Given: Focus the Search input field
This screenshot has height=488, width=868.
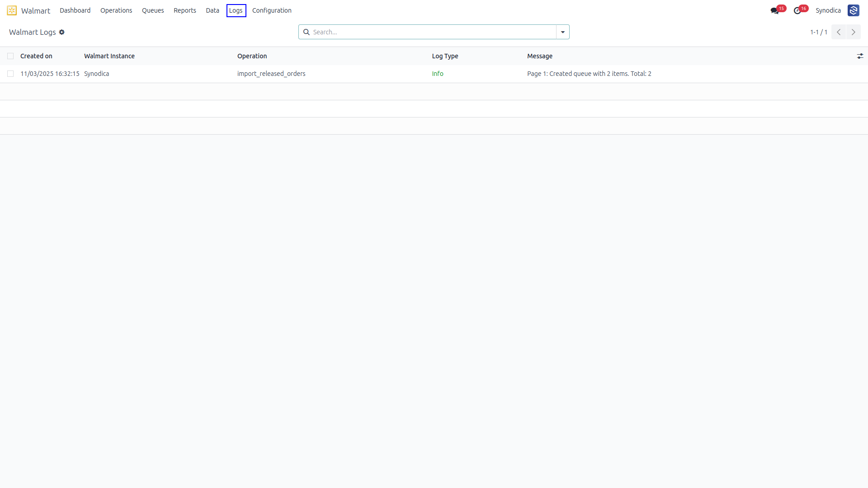Looking at the screenshot, I should (433, 32).
